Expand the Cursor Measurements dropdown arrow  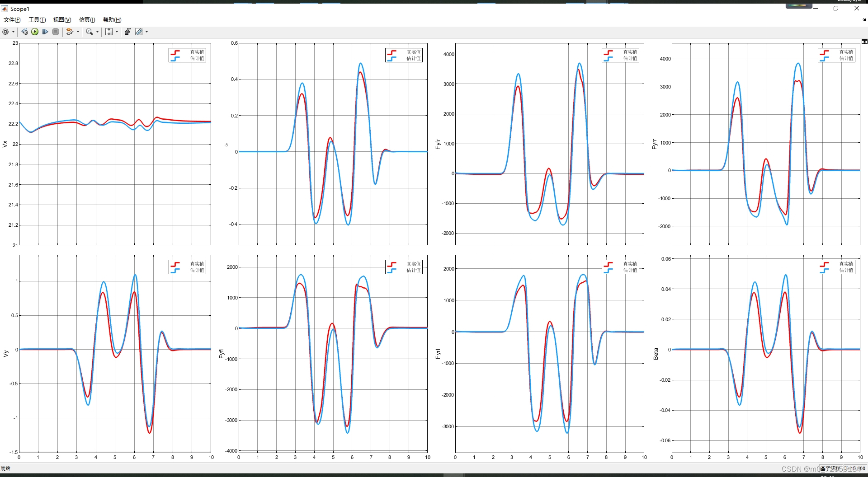(x=146, y=32)
